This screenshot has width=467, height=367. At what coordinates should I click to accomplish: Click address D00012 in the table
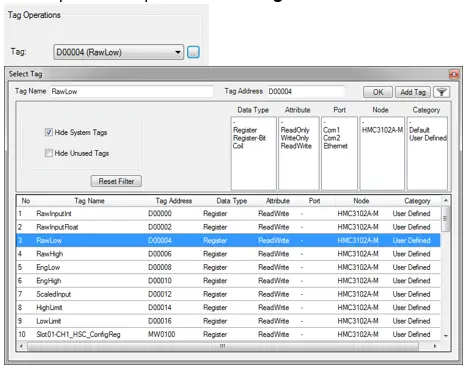[160, 294]
